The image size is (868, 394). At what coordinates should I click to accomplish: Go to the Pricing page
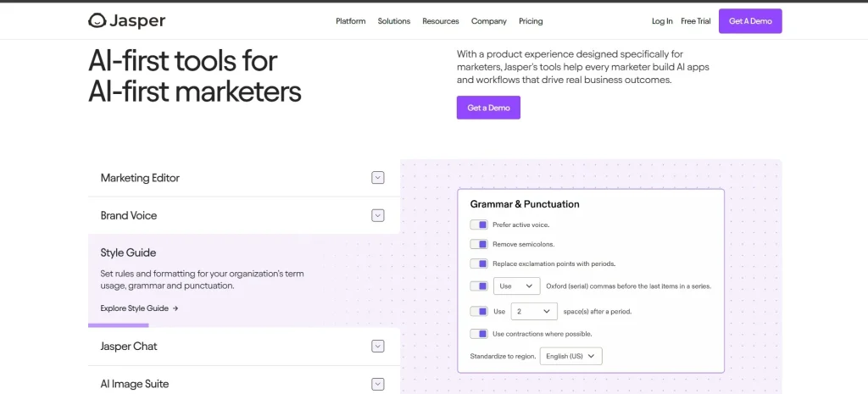pos(531,21)
